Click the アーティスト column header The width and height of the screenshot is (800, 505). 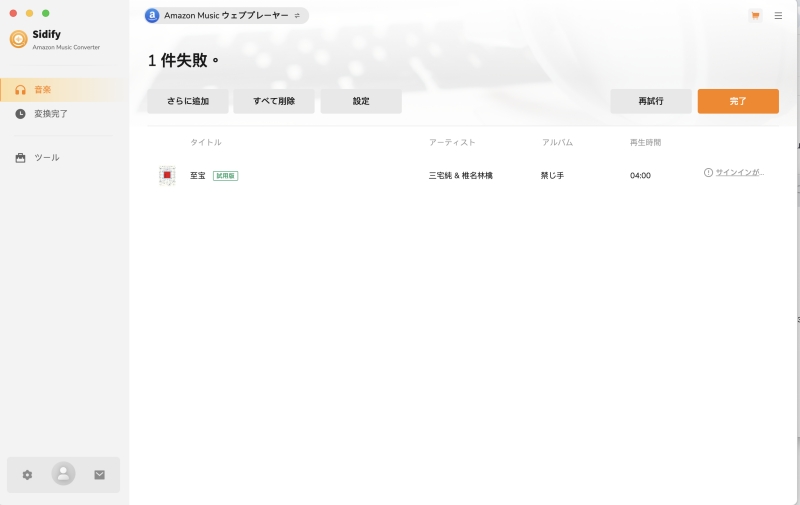point(452,142)
